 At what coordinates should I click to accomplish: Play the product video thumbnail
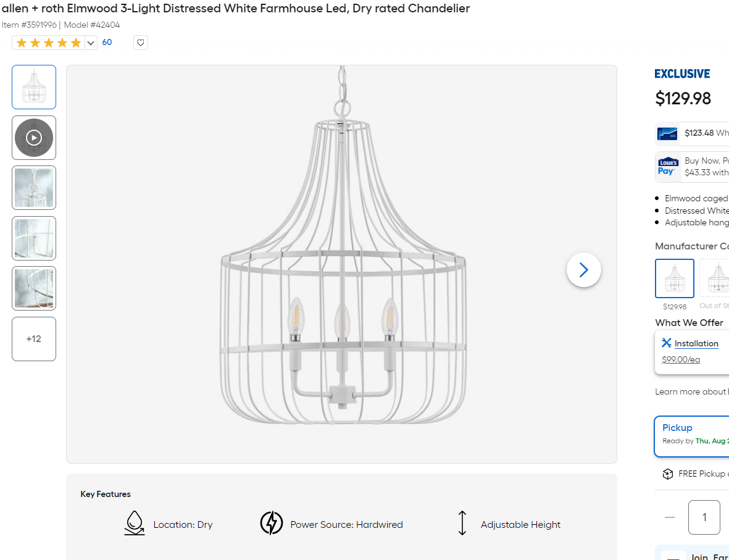point(33,137)
